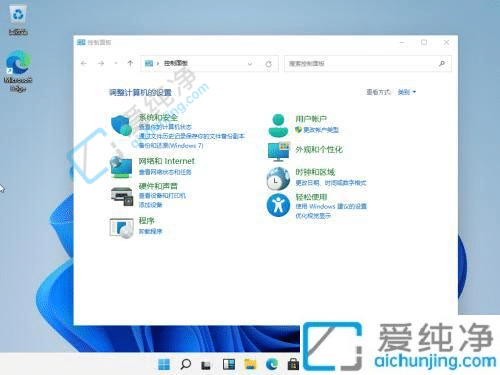Refresh the Control Panel view
Viewport: 500px width, 375px height.
pos(268,64)
